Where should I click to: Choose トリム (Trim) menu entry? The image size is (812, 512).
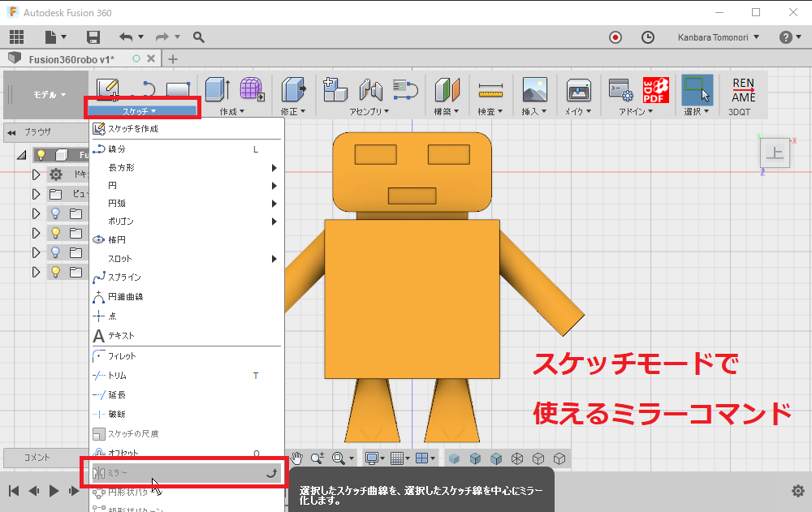click(187, 376)
